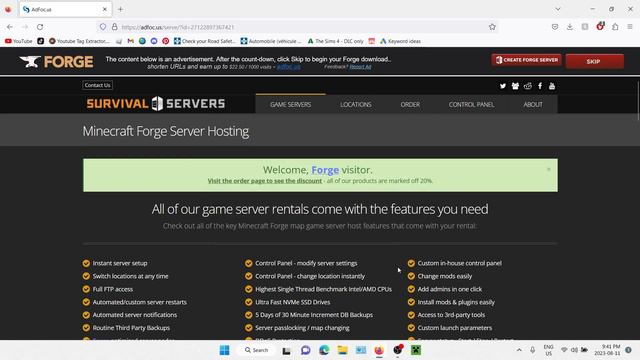This screenshot has width=640, height=360.
Task: Open the YouTube bookmark
Action: coord(18,41)
